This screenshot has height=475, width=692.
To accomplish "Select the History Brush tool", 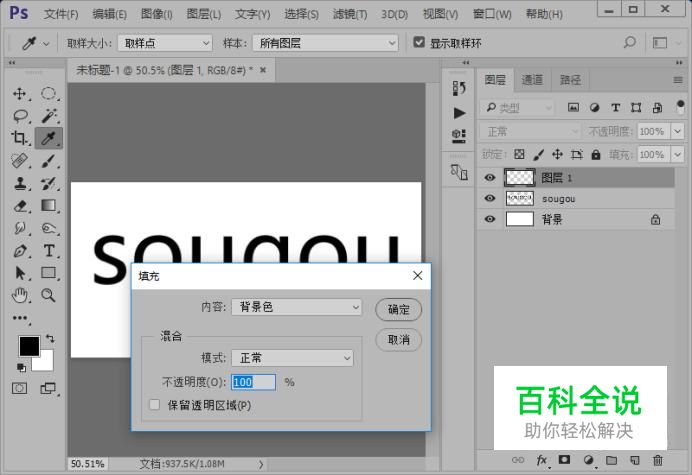I will pos(49,183).
